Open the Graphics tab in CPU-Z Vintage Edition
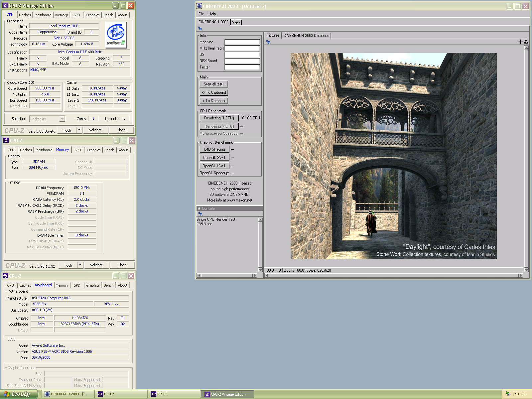 pos(93,15)
